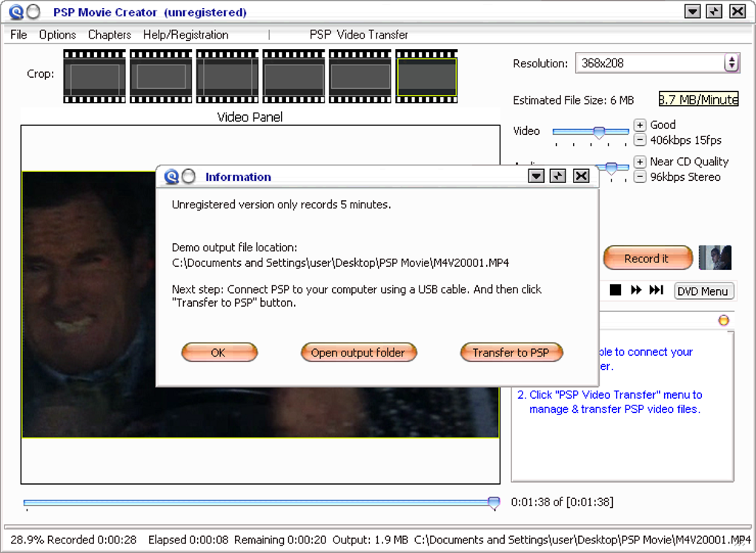Viewport: 756px width, 553px height.
Task: Click '0:01:38 of [0:01:38]' time text
Action: click(x=562, y=502)
